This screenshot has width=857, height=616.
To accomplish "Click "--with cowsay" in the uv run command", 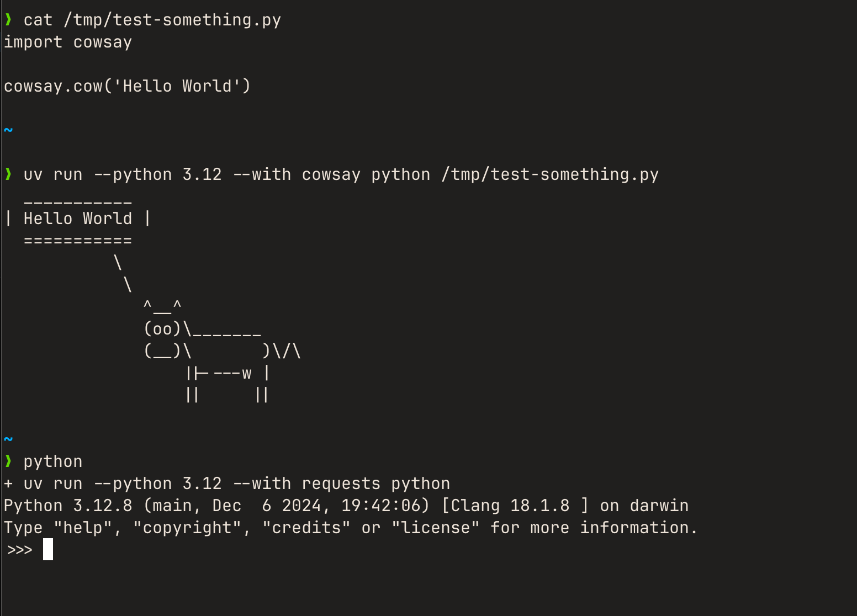I will 297,174.
